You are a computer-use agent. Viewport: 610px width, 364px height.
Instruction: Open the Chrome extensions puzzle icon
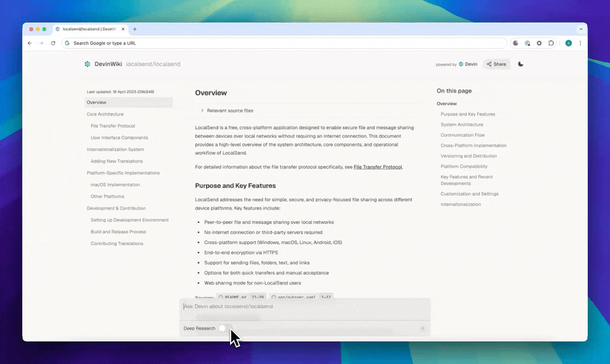[551, 43]
